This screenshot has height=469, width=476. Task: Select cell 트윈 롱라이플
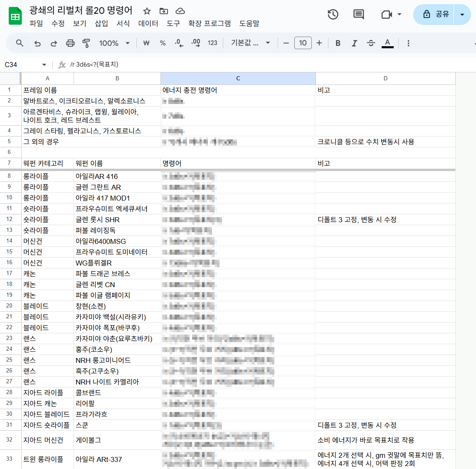tap(48, 459)
